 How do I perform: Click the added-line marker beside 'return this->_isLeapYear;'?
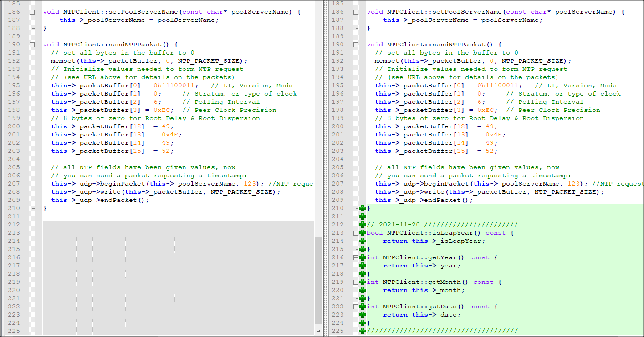tap(363, 241)
